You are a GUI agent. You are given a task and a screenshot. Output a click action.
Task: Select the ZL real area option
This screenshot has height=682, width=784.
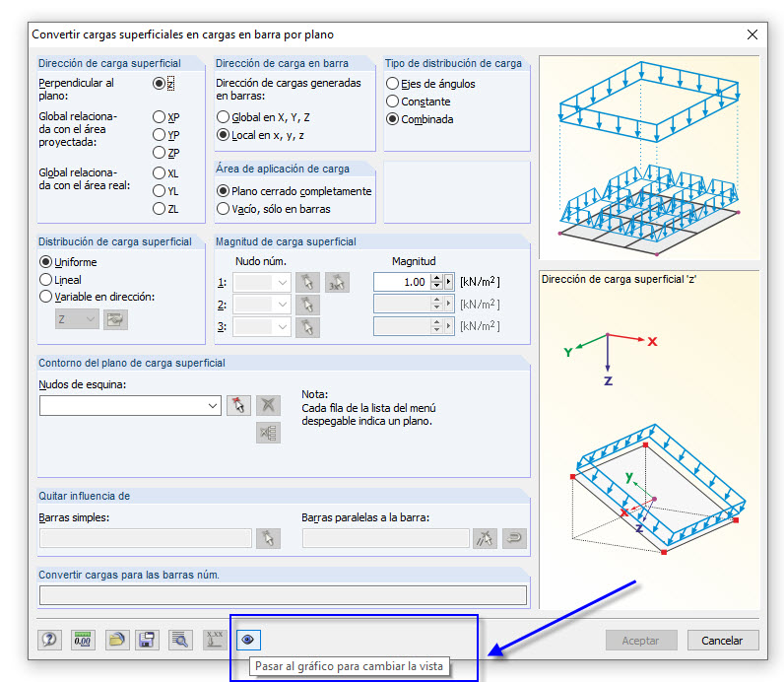pos(159,208)
